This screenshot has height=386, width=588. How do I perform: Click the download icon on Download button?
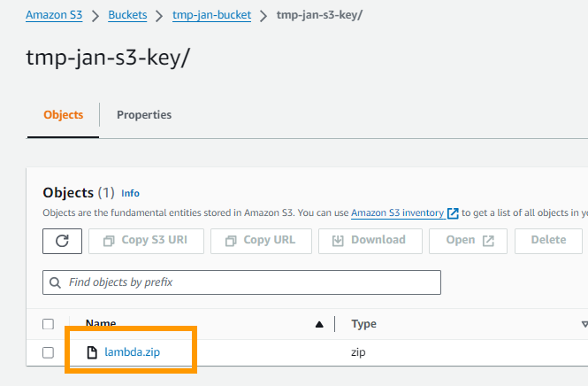(338, 240)
